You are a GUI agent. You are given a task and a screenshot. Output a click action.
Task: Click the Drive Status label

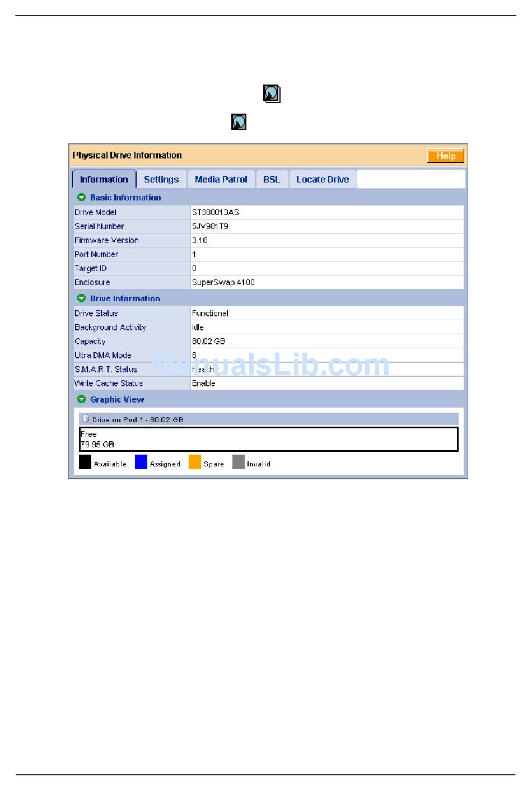96,314
